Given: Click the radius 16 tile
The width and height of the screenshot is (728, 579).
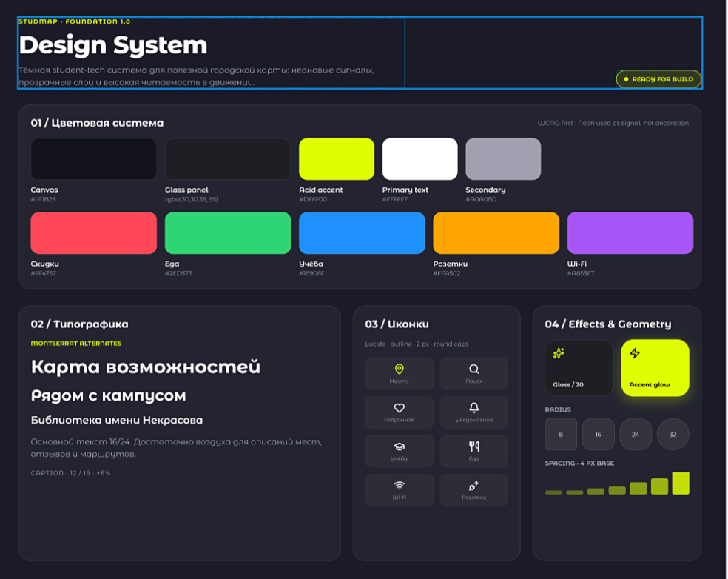Looking at the screenshot, I should [x=598, y=434].
